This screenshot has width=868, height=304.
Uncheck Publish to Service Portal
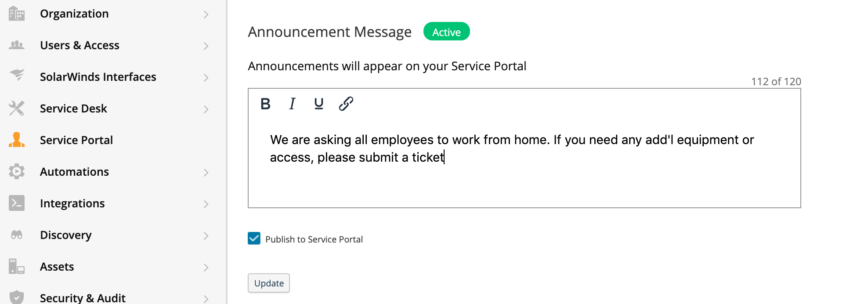[254, 239]
